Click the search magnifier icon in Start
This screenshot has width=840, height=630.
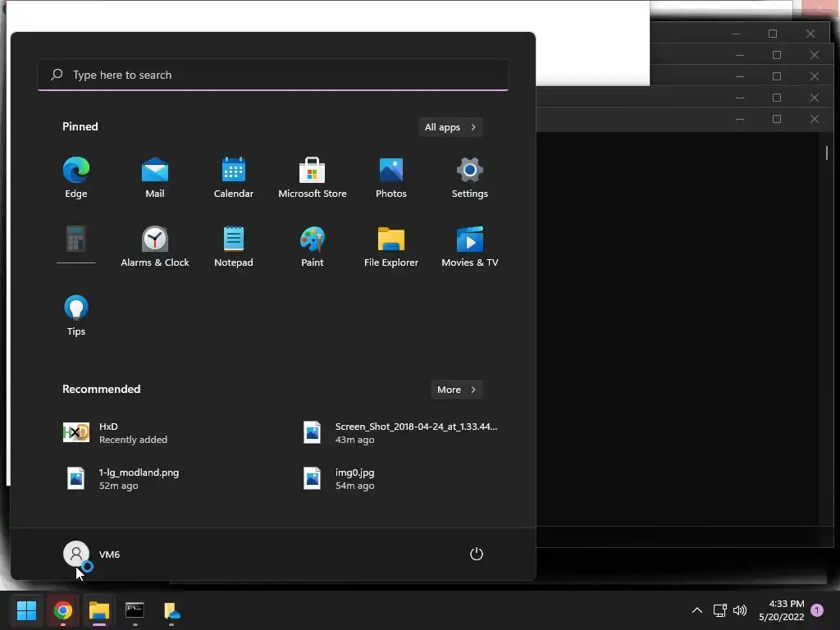point(57,75)
